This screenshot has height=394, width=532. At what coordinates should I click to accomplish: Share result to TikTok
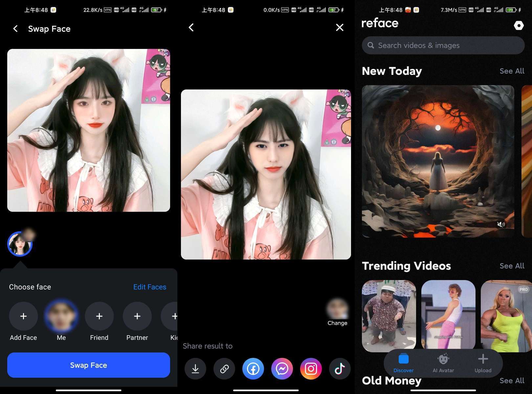[x=340, y=369]
